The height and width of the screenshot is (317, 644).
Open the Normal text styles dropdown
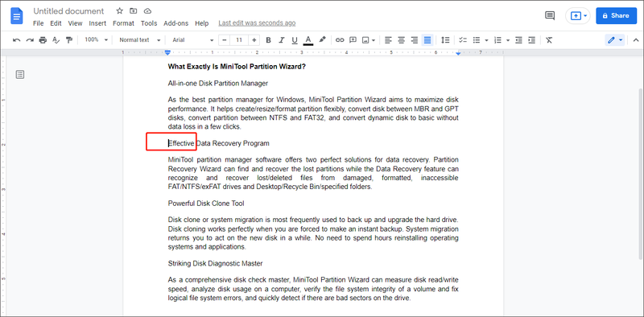point(139,40)
